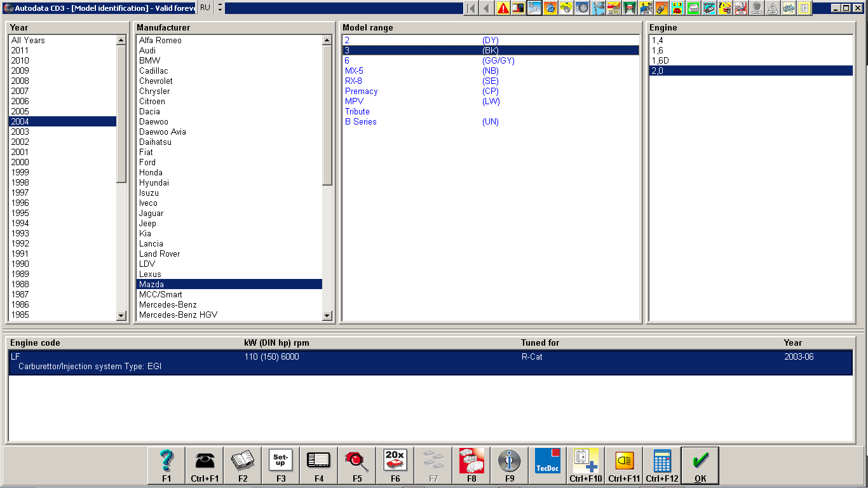This screenshot has width=868, height=488.
Task: Click Manufacturer list scroll up arrow
Action: point(327,40)
